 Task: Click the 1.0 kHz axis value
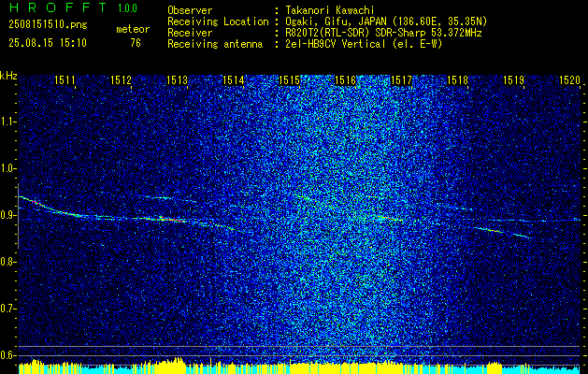[x=7, y=169]
